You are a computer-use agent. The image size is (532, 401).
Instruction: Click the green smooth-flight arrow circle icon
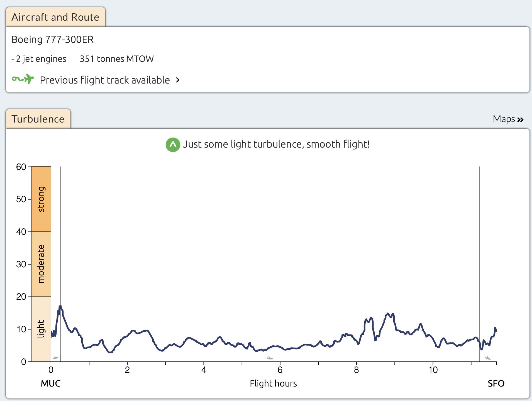point(173,145)
